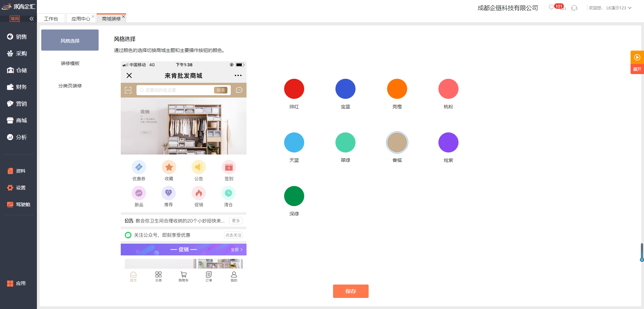Click the 设置 gear icon
Viewport: 644px width, 309px height.
(10, 188)
